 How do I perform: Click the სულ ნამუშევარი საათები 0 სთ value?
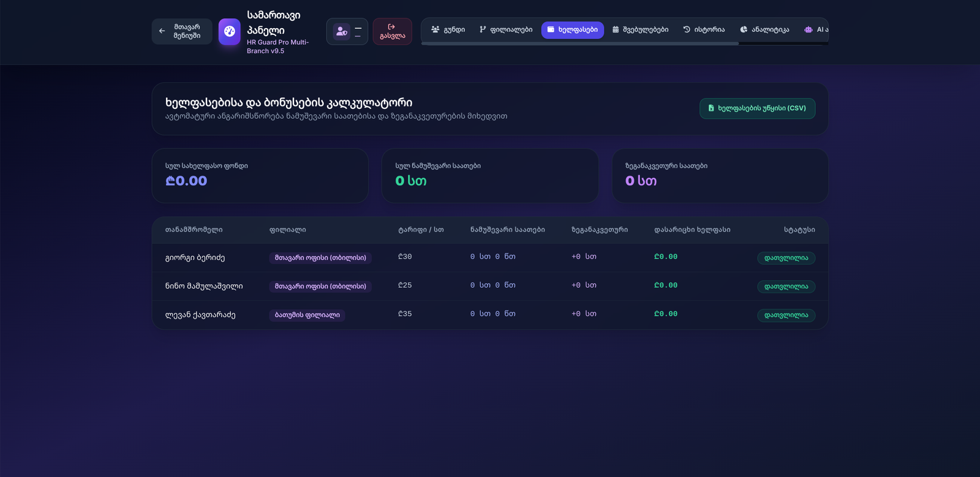click(x=411, y=181)
